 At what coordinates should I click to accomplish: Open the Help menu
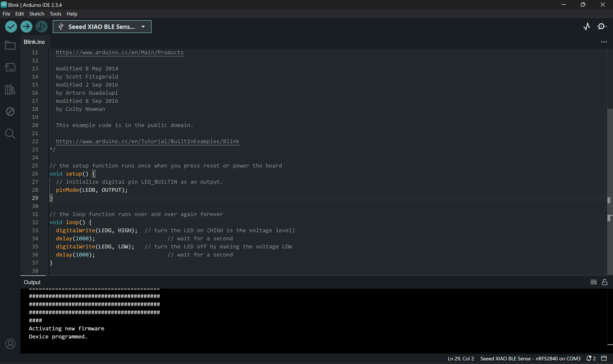[72, 14]
